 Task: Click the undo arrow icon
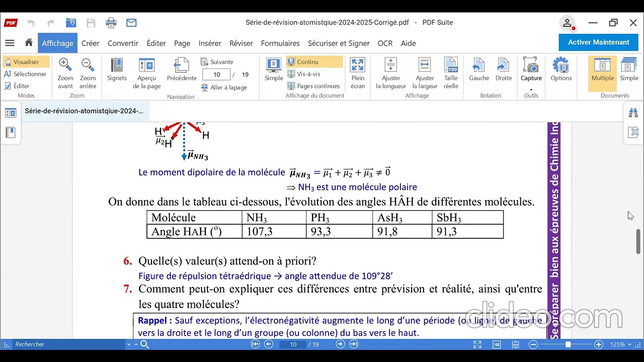click(x=31, y=23)
